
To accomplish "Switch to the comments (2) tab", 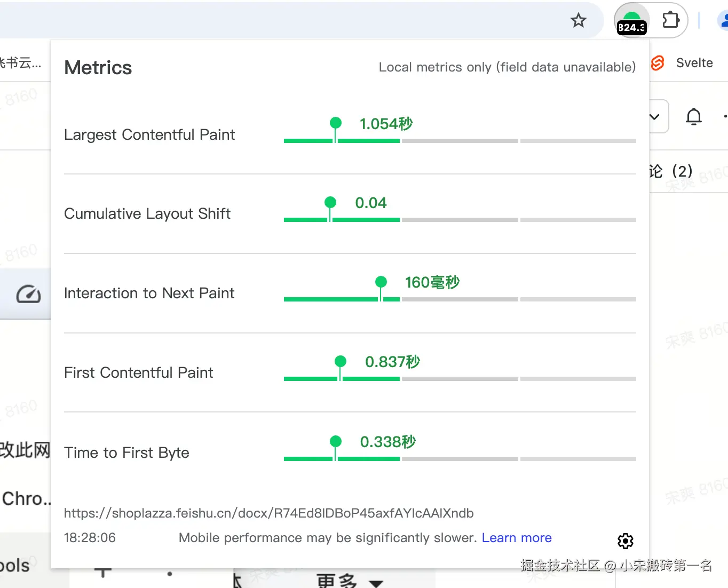I will click(671, 171).
